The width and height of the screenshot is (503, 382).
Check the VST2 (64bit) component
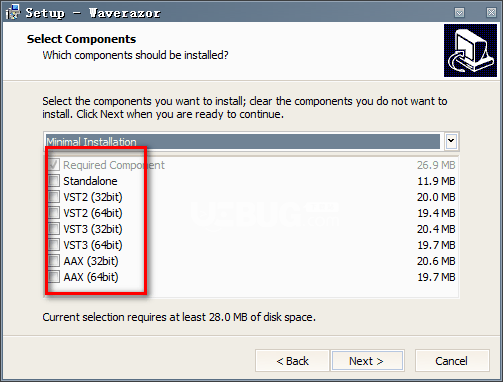click(x=54, y=213)
